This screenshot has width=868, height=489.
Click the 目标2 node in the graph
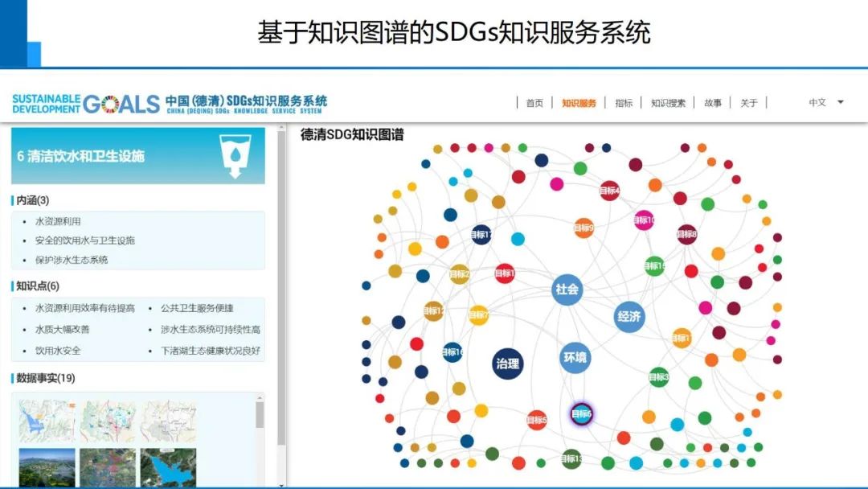click(458, 274)
